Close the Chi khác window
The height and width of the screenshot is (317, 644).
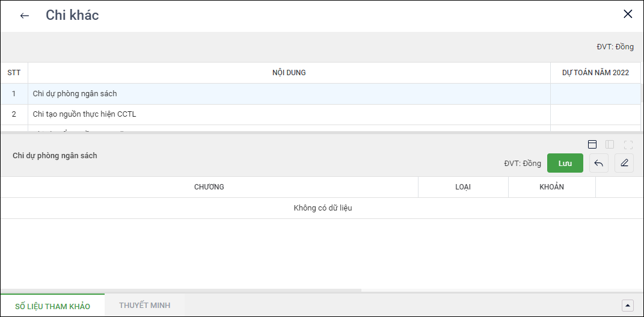click(628, 14)
